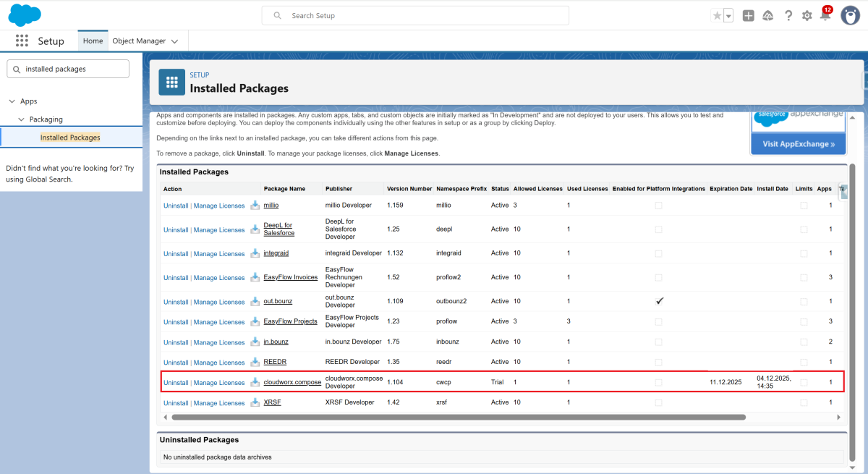
Task: Toggle Platform Integrations checkbox for out.bounz
Action: pyautogui.click(x=659, y=301)
